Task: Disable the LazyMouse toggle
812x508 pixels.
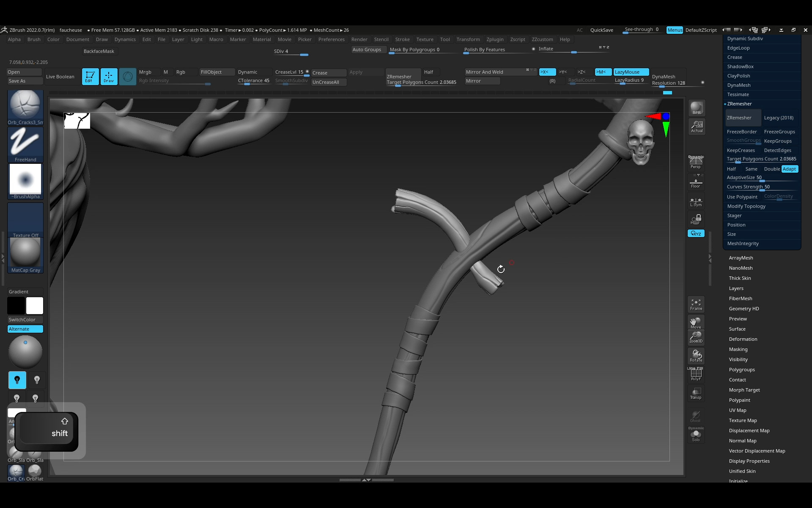Action: (631, 72)
